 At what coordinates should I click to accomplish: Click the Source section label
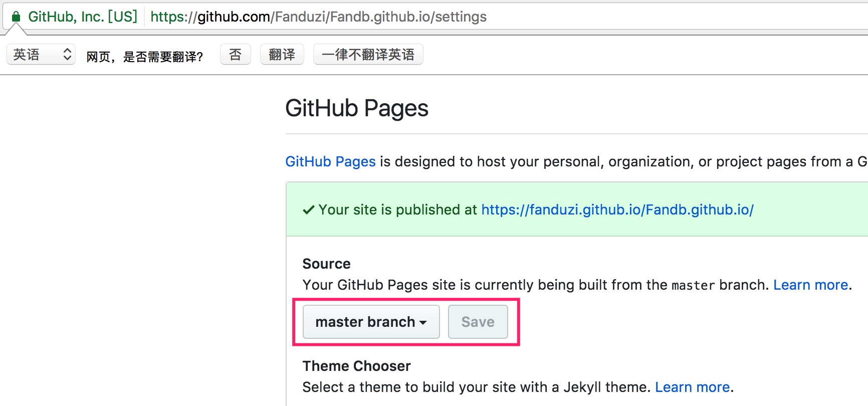coord(327,264)
